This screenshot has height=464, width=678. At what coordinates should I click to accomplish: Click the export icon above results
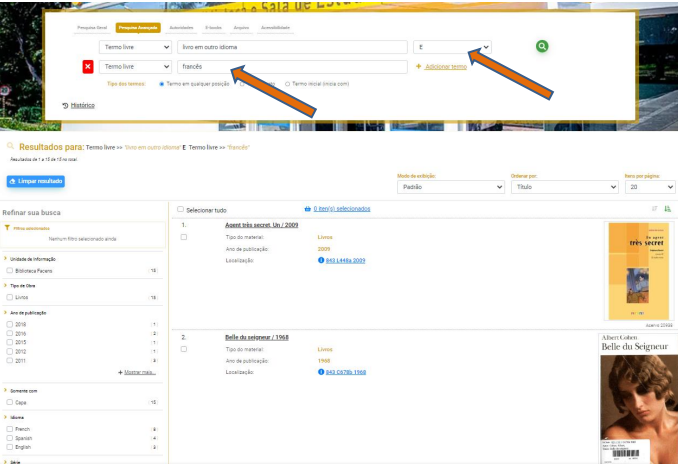(x=668, y=209)
